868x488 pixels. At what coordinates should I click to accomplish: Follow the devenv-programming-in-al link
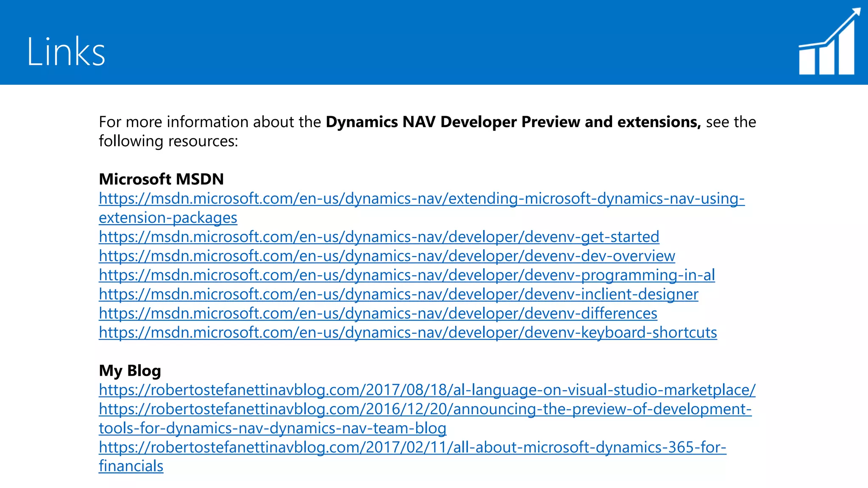click(x=406, y=275)
